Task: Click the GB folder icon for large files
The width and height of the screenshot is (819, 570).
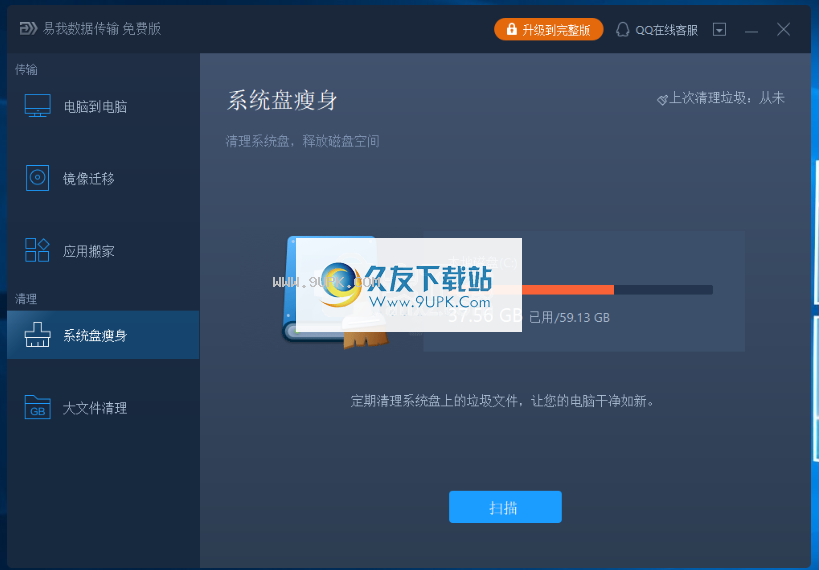Action: [38, 407]
